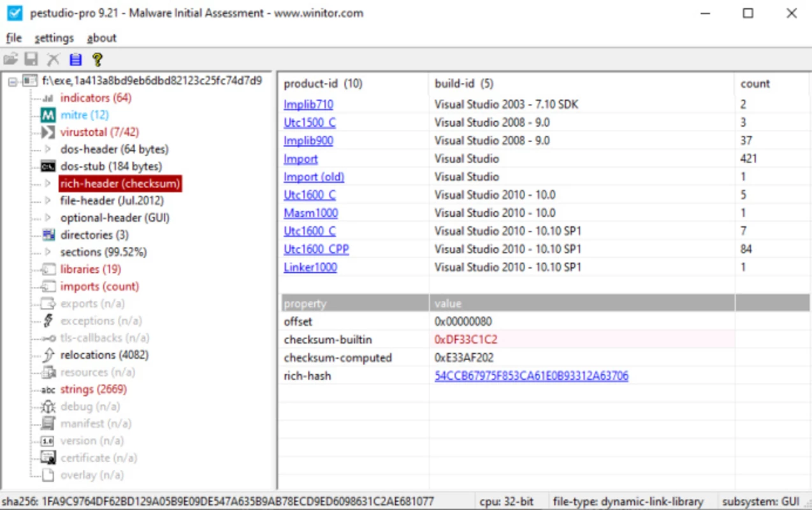
Task: Select the directories (3) tree item
Action: (94, 235)
